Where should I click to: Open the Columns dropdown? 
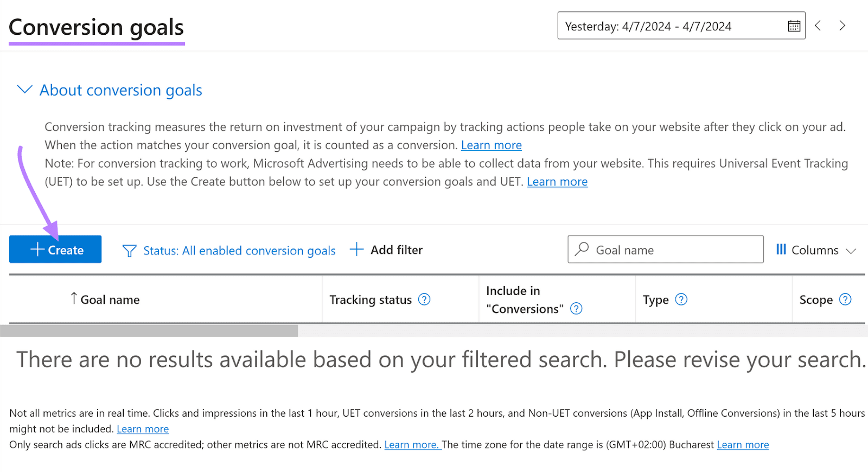coord(816,250)
